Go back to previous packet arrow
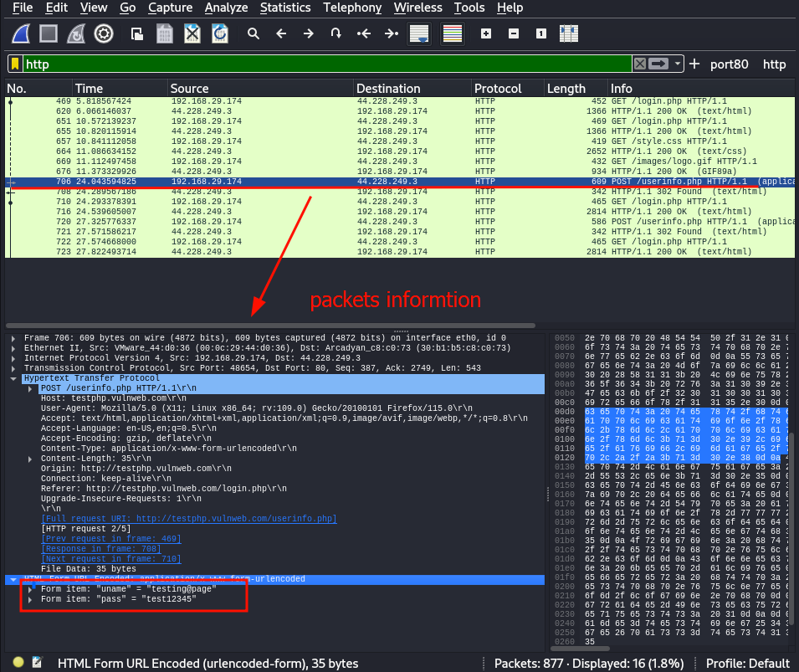The image size is (799, 672). point(281,34)
